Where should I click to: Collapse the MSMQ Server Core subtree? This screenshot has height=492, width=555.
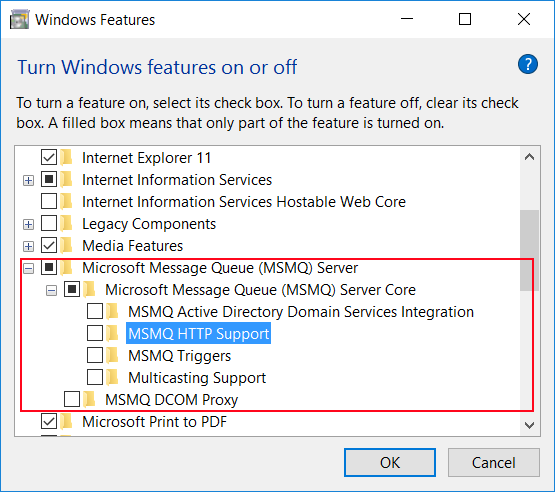51,291
